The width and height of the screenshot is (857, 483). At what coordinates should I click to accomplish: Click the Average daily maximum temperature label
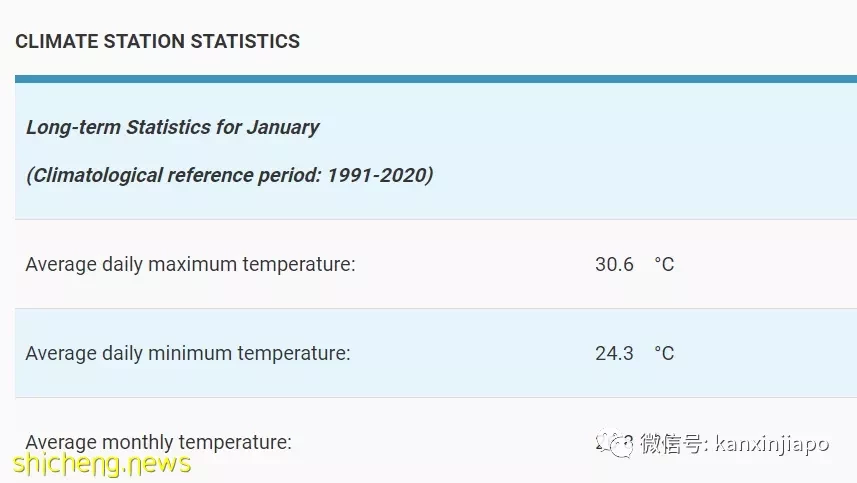click(190, 264)
